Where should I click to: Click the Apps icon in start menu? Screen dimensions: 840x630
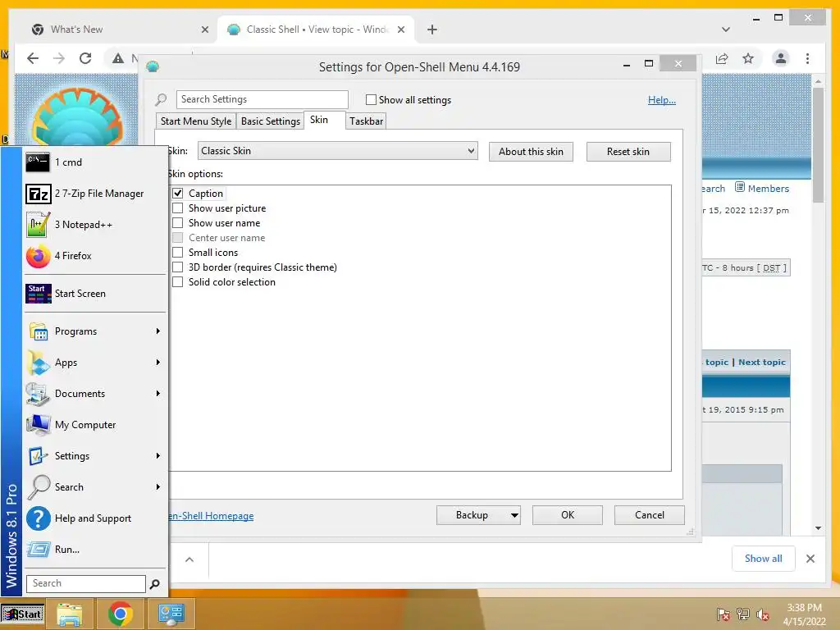point(38,363)
